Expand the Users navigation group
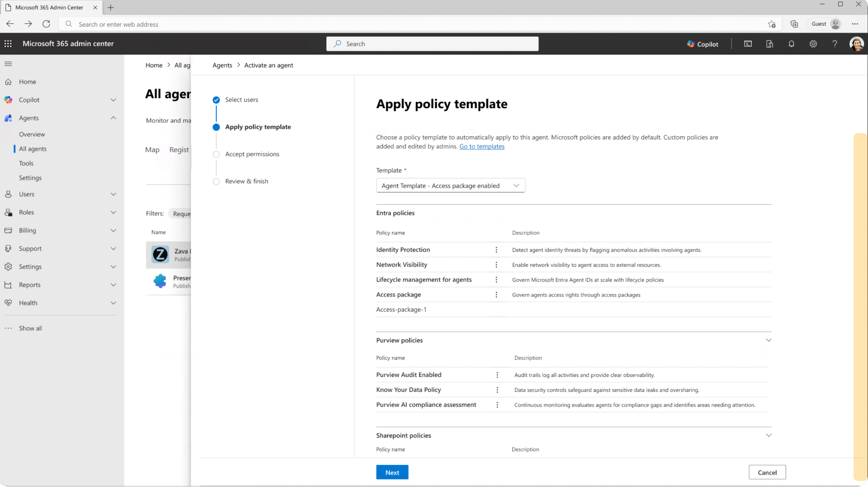The height and width of the screenshot is (487, 868). [113, 194]
